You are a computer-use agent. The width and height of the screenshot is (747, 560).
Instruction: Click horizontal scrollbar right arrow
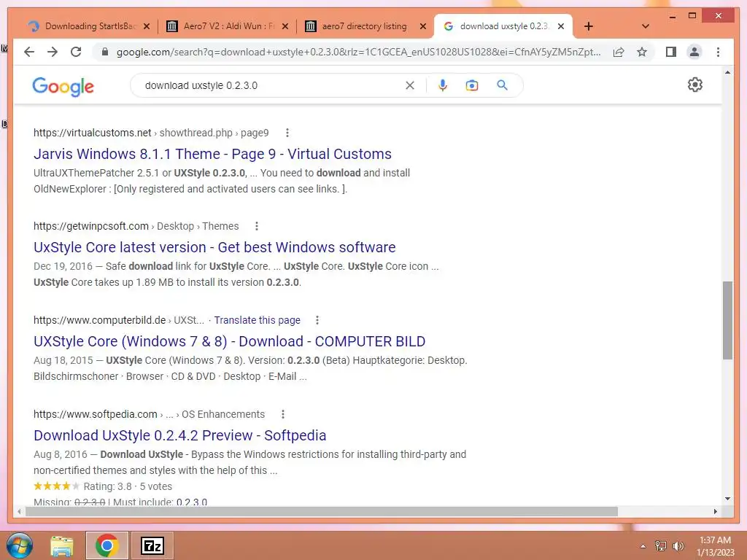coord(715,511)
